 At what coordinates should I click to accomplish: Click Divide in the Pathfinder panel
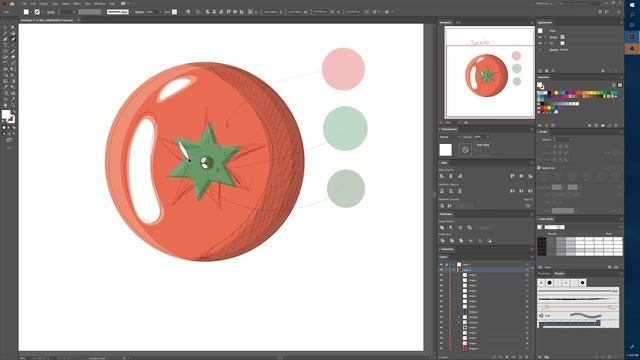442,241
